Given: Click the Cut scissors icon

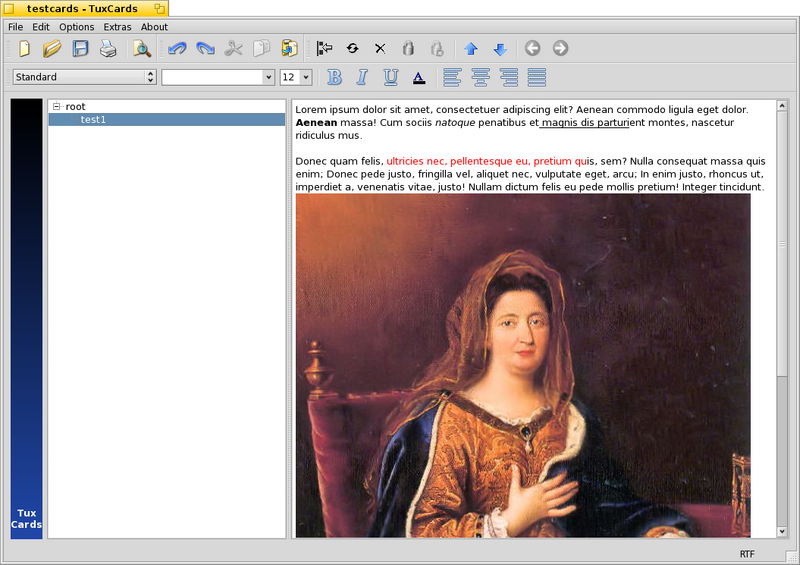Looking at the screenshot, I should 233,48.
